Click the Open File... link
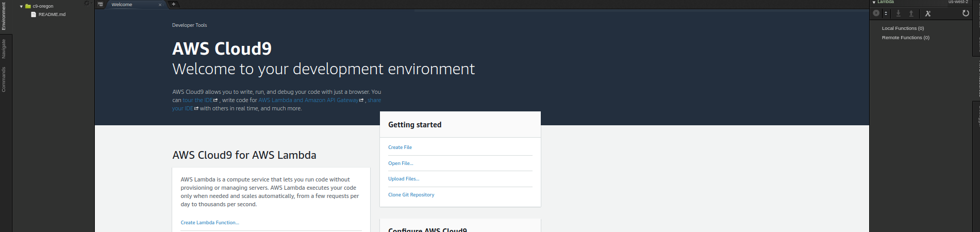This screenshot has width=980, height=232. point(401,163)
